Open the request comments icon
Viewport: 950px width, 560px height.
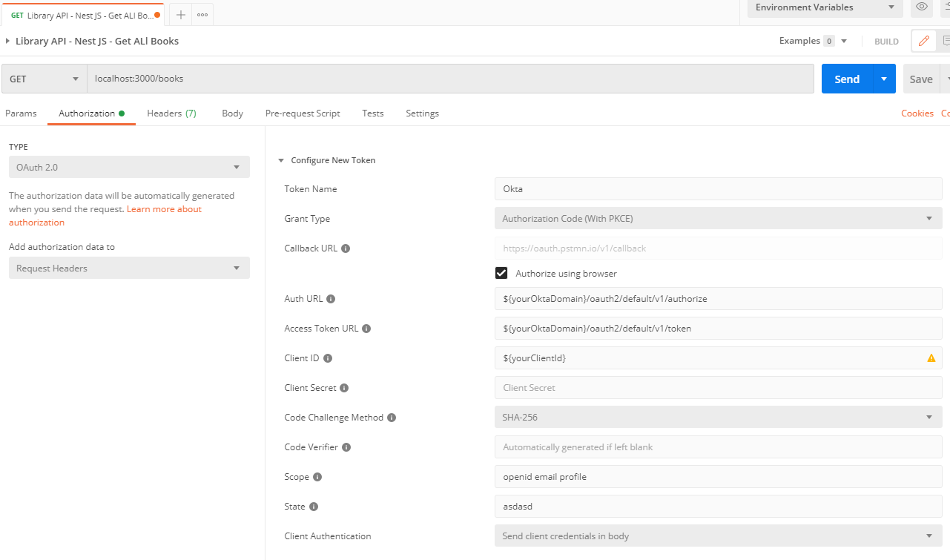click(946, 41)
